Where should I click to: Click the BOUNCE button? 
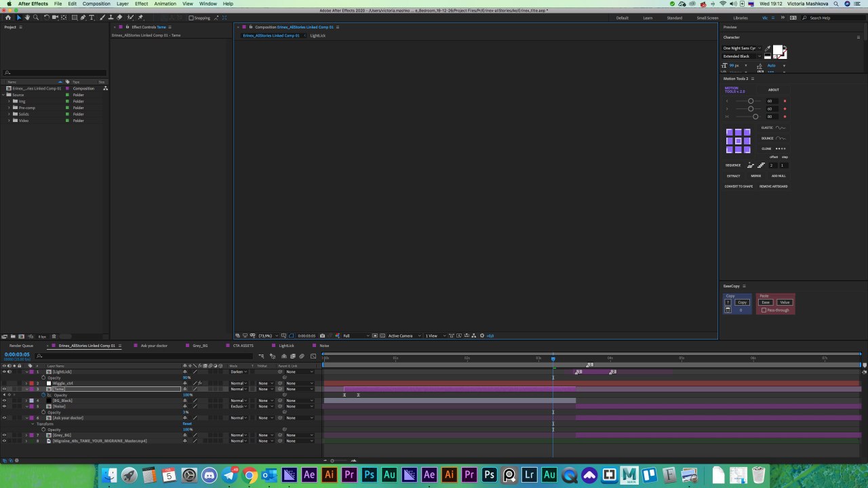(x=773, y=138)
